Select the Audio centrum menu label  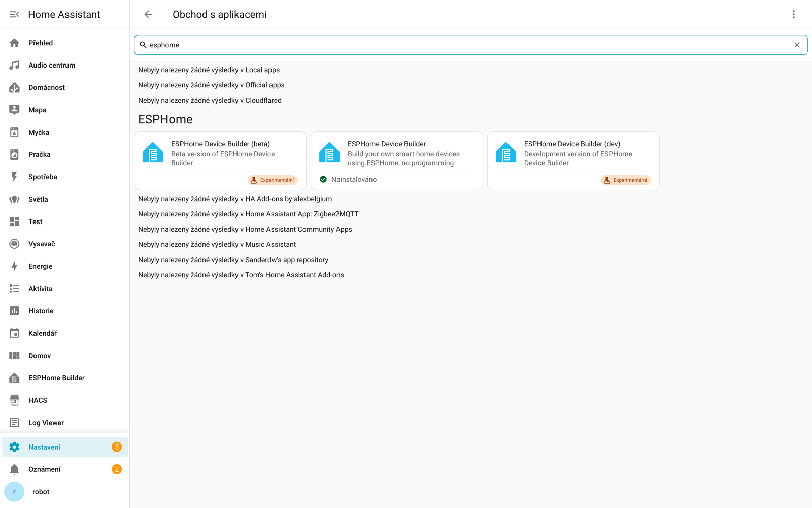click(x=52, y=65)
